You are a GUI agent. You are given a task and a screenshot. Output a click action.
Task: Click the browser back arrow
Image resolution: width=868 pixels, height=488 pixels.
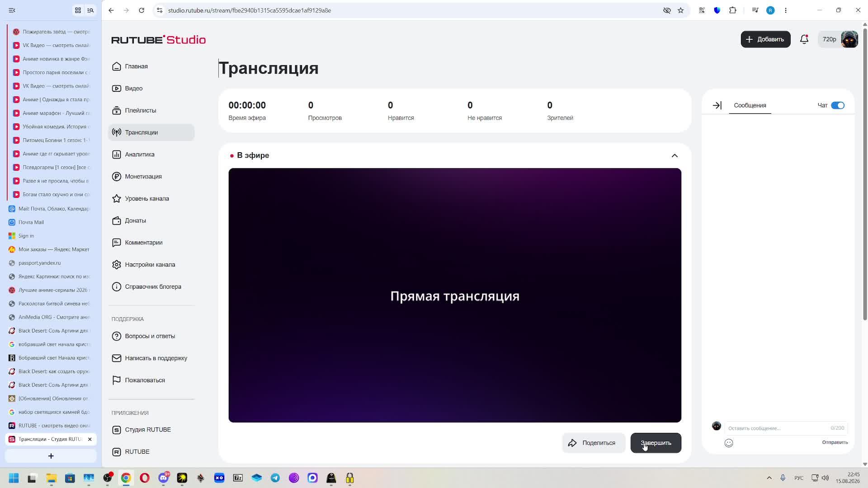111,10
